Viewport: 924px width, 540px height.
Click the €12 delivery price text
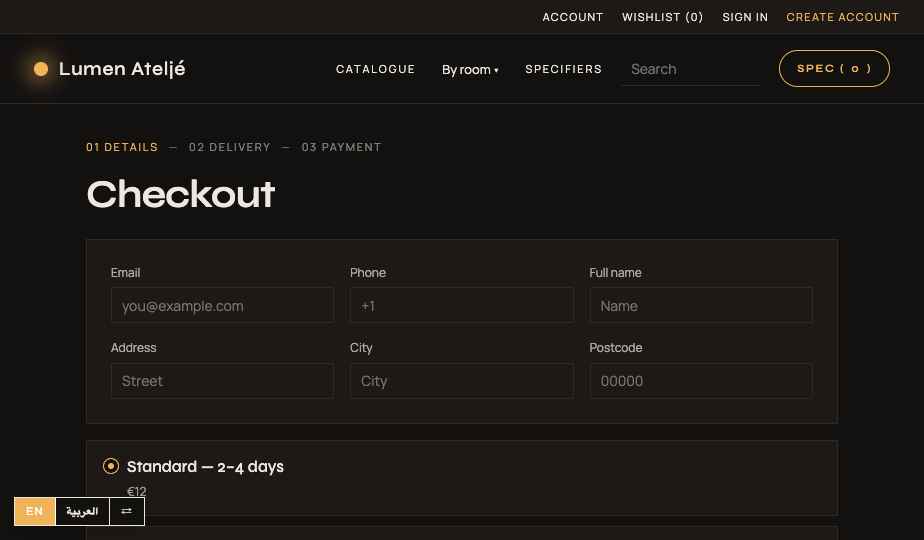(137, 491)
